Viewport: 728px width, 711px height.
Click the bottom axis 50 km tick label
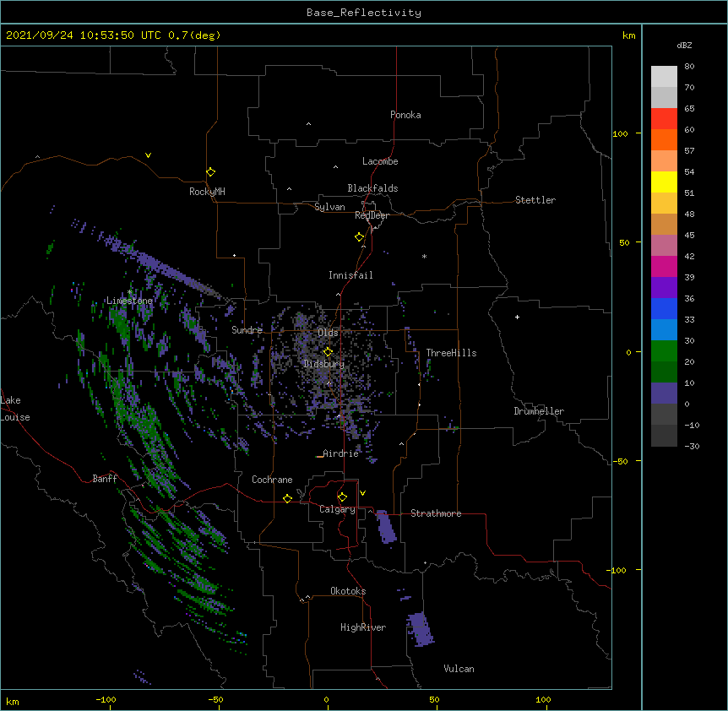coord(434,699)
